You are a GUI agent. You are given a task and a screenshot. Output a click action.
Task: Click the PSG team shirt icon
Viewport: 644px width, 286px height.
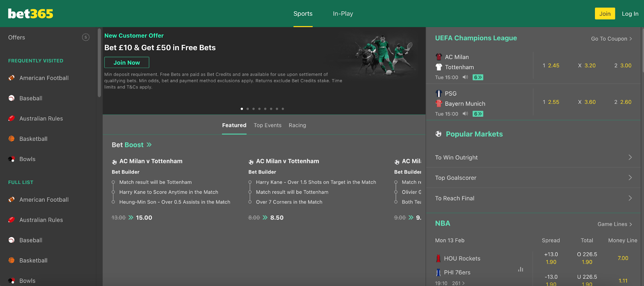pyautogui.click(x=439, y=93)
